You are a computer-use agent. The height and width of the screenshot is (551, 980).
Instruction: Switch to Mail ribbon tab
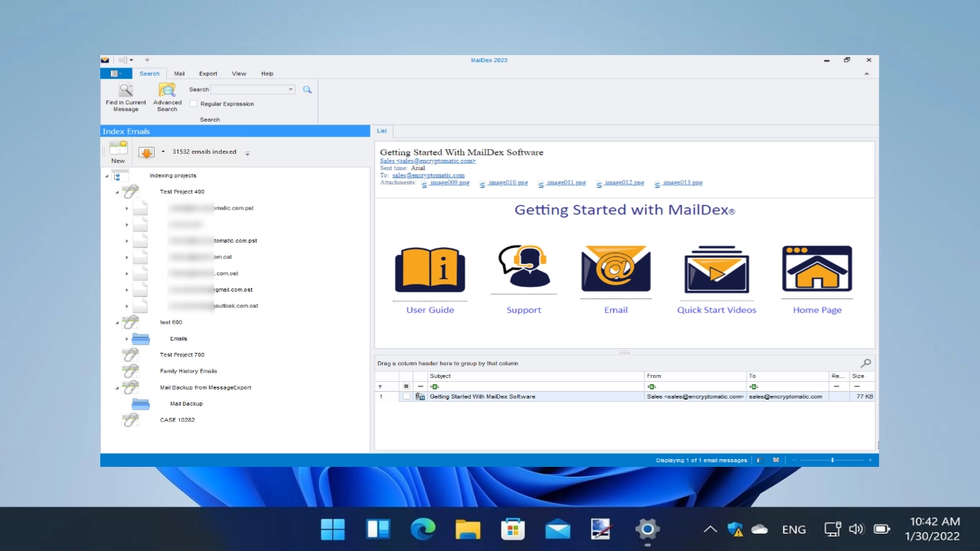pyautogui.click(x=179, y=73)
